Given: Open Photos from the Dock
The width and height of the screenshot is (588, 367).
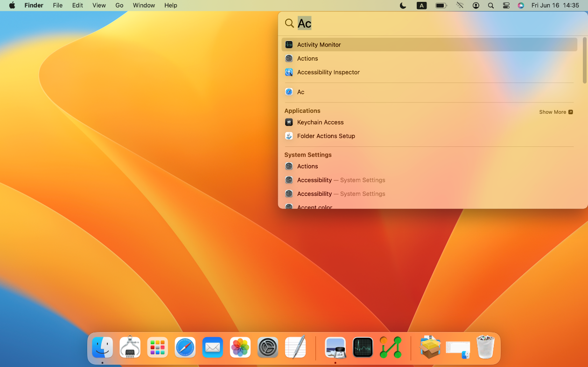Looking at the screenshot, I should tap(240, 347).
